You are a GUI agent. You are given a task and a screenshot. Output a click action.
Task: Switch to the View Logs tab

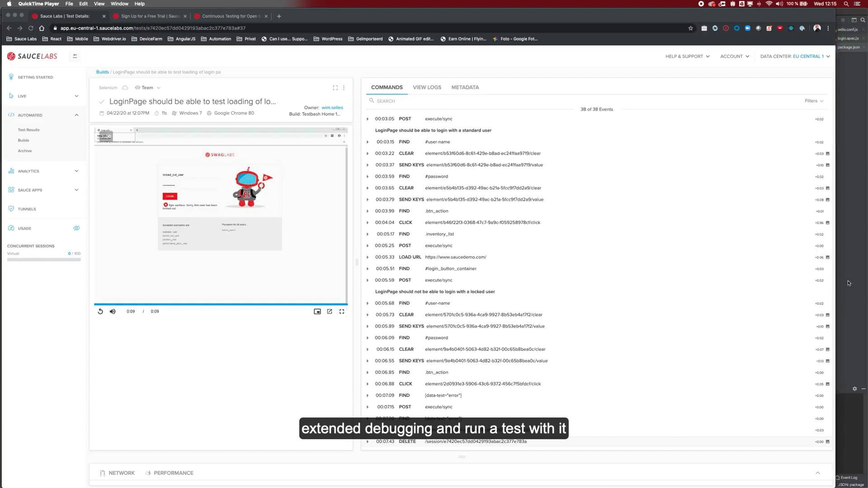[x=427, y=87]
